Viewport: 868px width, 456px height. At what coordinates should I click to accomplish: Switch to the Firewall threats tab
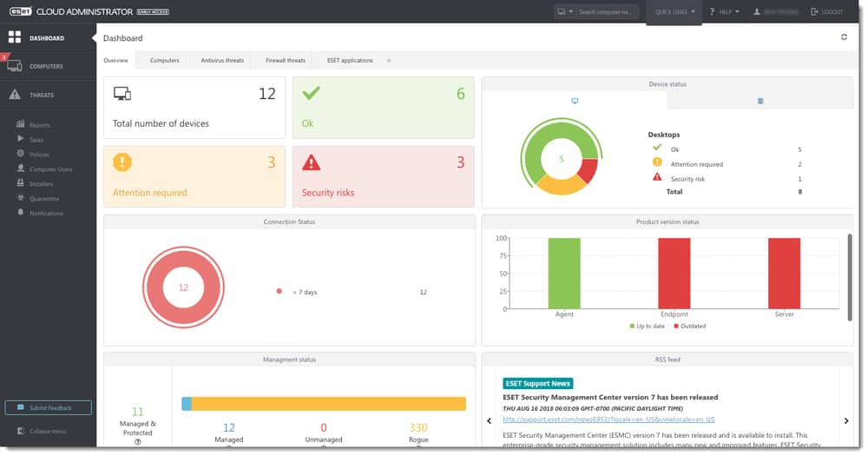(x=285, y=61)
